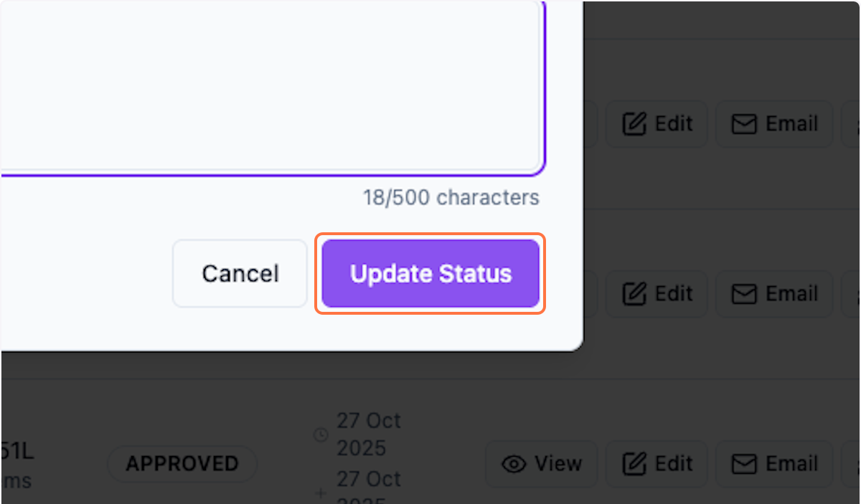Click the plus icon below the approval date
This screenshot has width=861, height=504.
tap(320, 493)
